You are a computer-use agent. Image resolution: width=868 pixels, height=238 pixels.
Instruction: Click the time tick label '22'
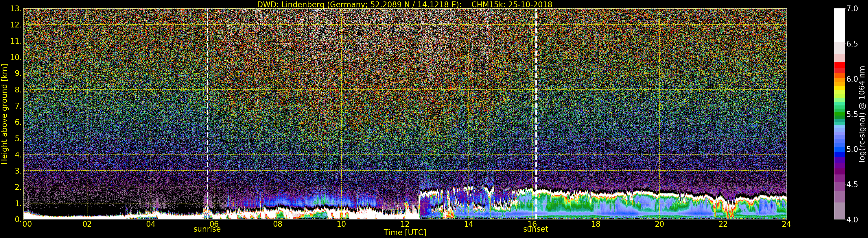(x=723, y=224)
